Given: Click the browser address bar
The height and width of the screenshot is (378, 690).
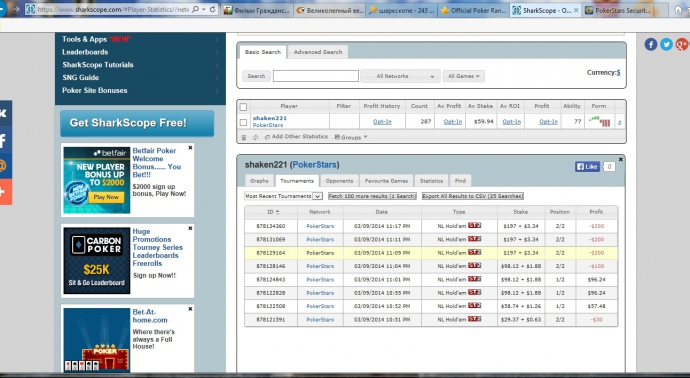Looking at the screenshot, I should pyautogui.click(x=112, y=9).
